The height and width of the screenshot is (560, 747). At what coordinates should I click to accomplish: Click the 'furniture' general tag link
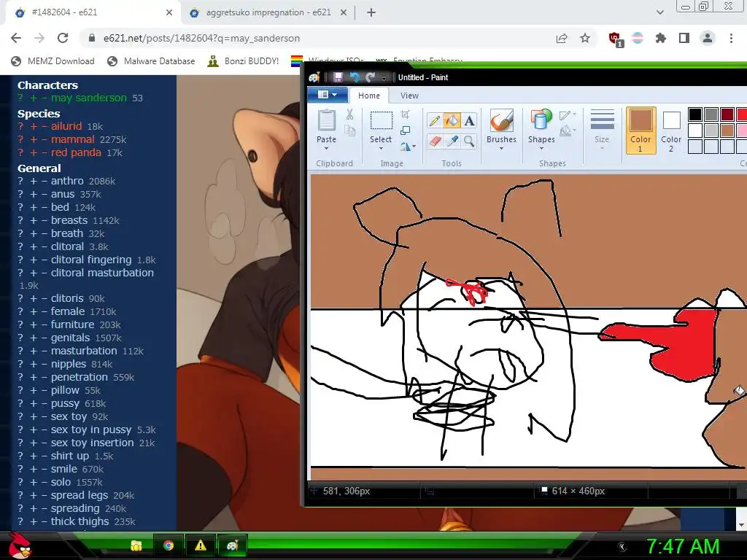coord(72,324)
